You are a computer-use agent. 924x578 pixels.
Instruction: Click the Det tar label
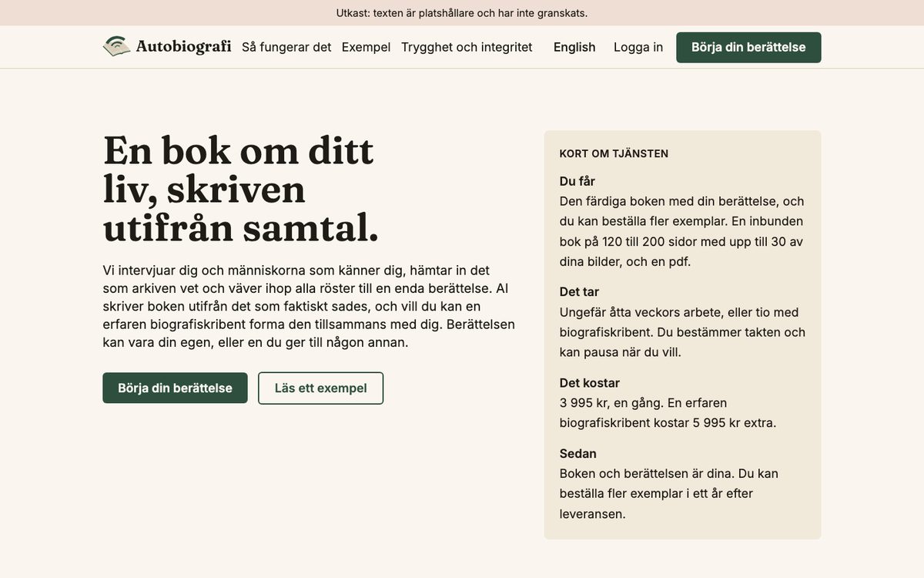pos(579,292)
